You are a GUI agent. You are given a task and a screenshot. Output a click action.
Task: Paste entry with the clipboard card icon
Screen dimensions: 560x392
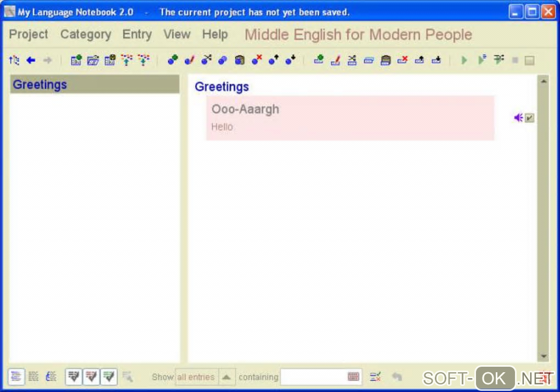386,60
